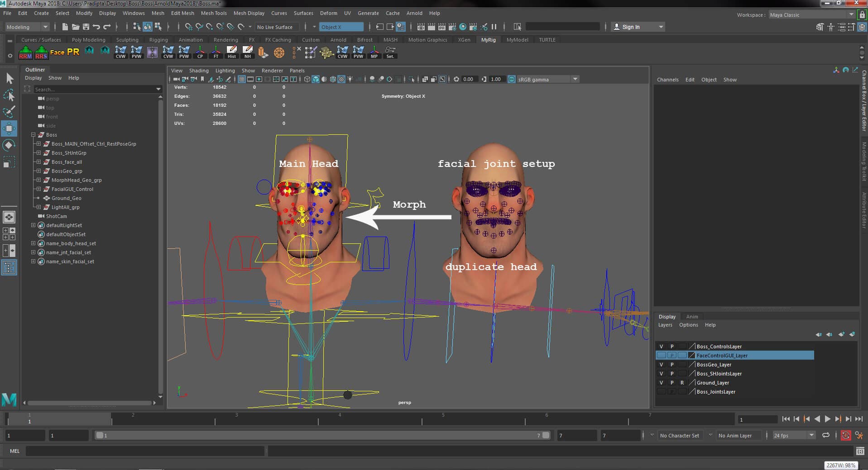This screenshot has height=470, width=868.
Task: Switch to the Rigging shelf tab
Action: click(x=158, y=40)
